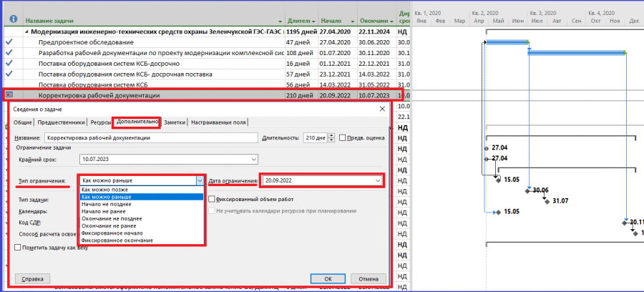The height and width of the screenshot is (292, 644).
Task: Choose Фиксированное начало constraint
Action: tap(142, 233)
